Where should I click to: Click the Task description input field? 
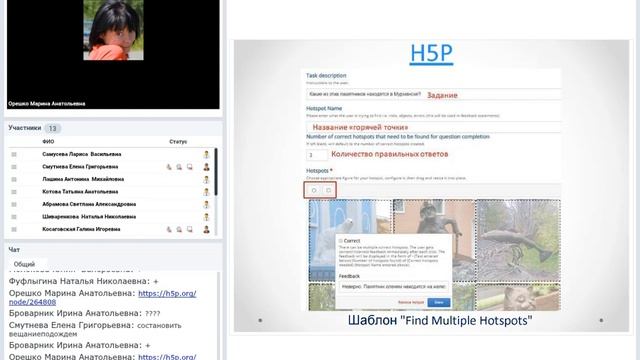[433, 94]
